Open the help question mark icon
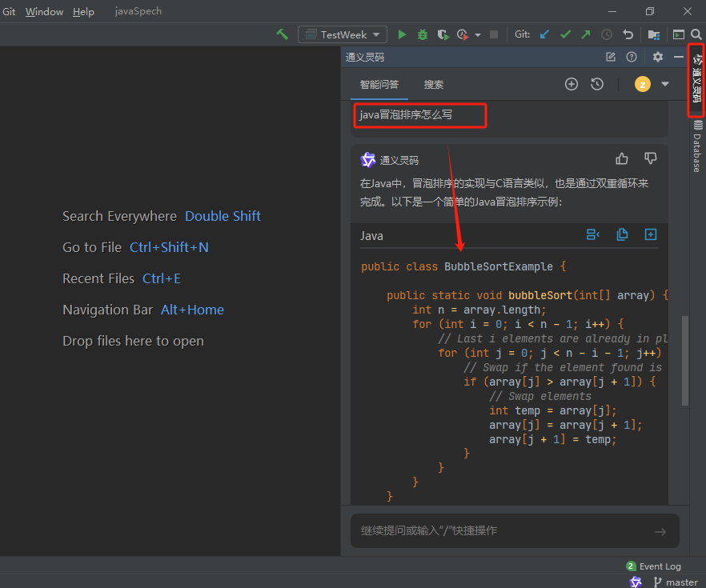This screenshot has height=588, width=706. click(x=632, y=57)
